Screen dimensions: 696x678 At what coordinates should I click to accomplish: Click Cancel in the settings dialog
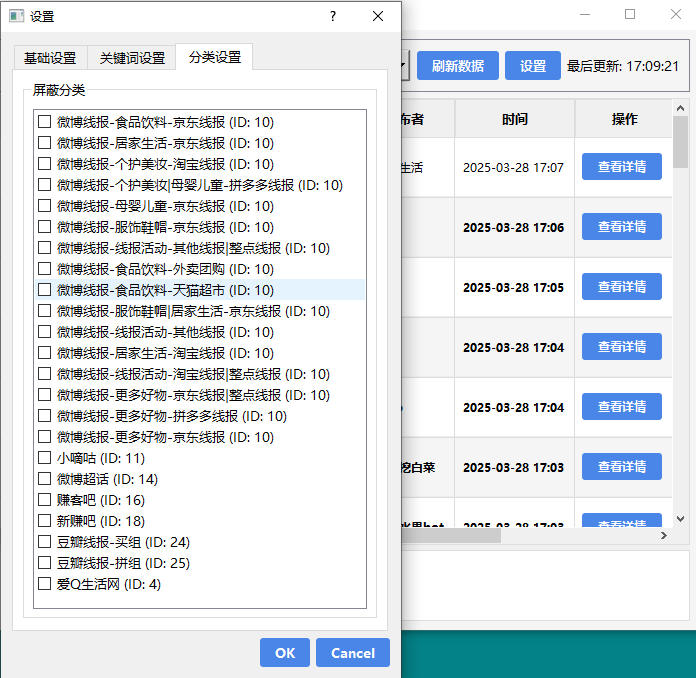[x=353, y=653]
